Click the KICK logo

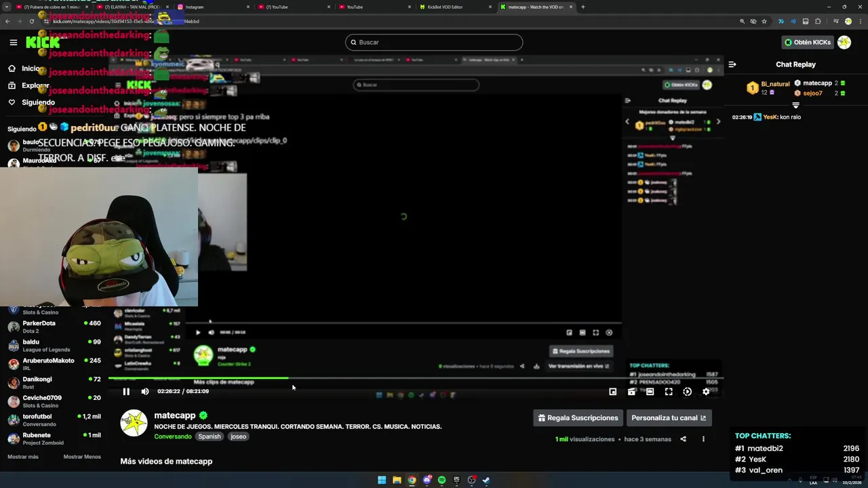coord(43,42)
